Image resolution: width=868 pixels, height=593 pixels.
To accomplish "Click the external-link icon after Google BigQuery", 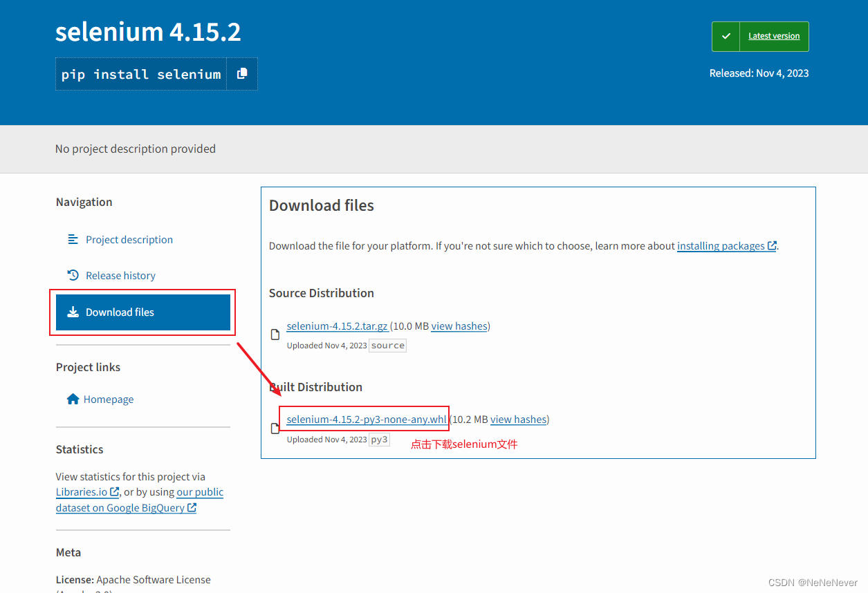I will (193, 507).
